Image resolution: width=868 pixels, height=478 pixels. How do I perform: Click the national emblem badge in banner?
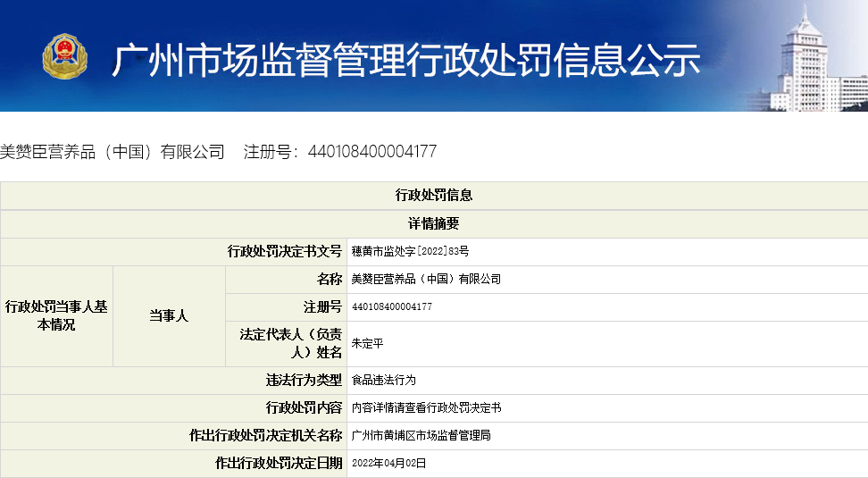[x=65, y=57]
